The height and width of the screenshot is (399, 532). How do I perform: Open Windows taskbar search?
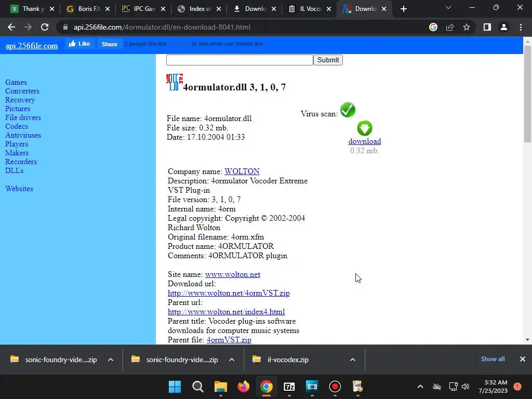(x=197, y=387)
